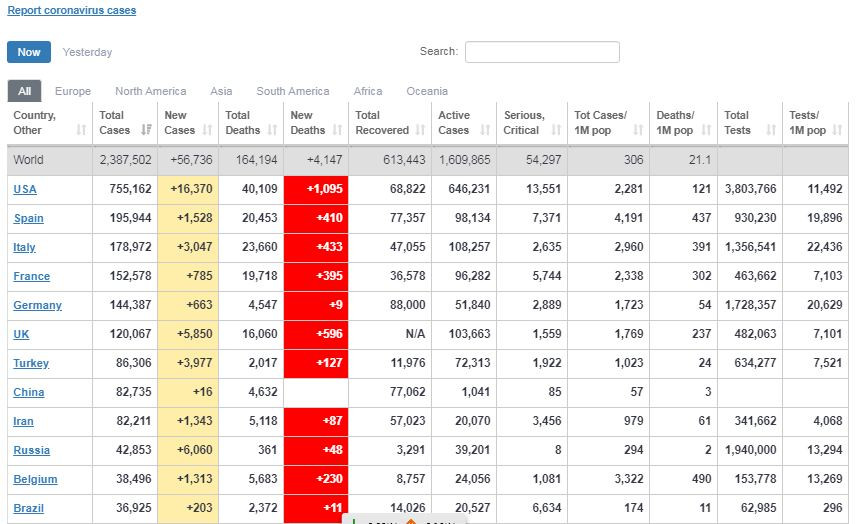
Task: Sort by Tests/1M pop arrows icon
Action: click(x=837, y=130)
